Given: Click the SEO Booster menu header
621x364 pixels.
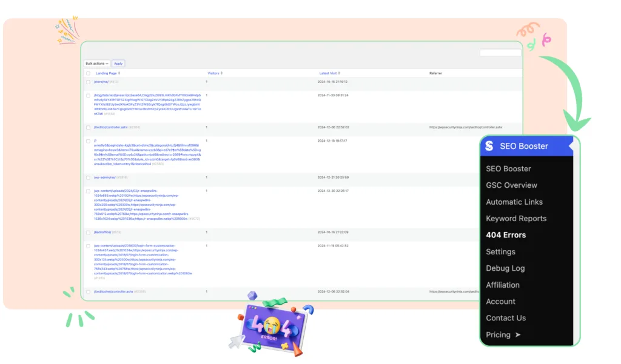Looking at the screenshot, I should click(527, 146).
